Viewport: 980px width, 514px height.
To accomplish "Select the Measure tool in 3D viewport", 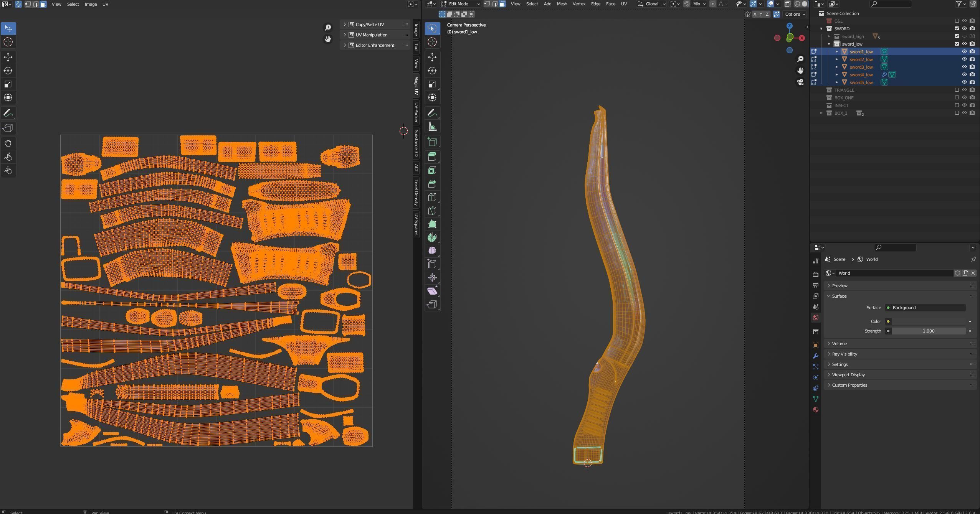I will (x=432, y=127).
